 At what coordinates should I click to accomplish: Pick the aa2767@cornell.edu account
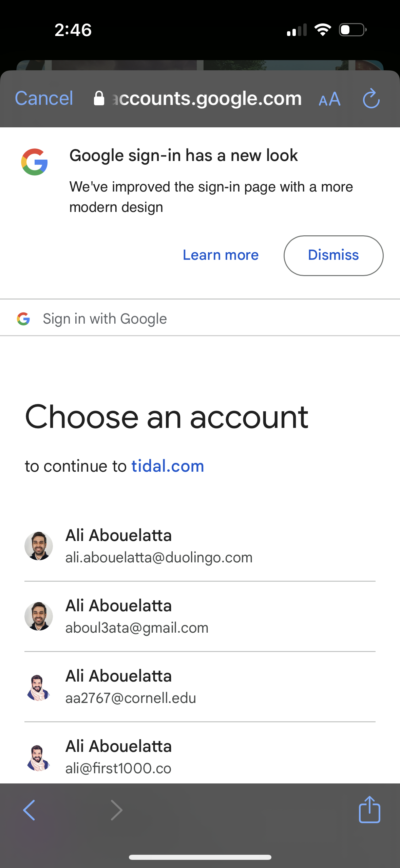pos(131,686)
